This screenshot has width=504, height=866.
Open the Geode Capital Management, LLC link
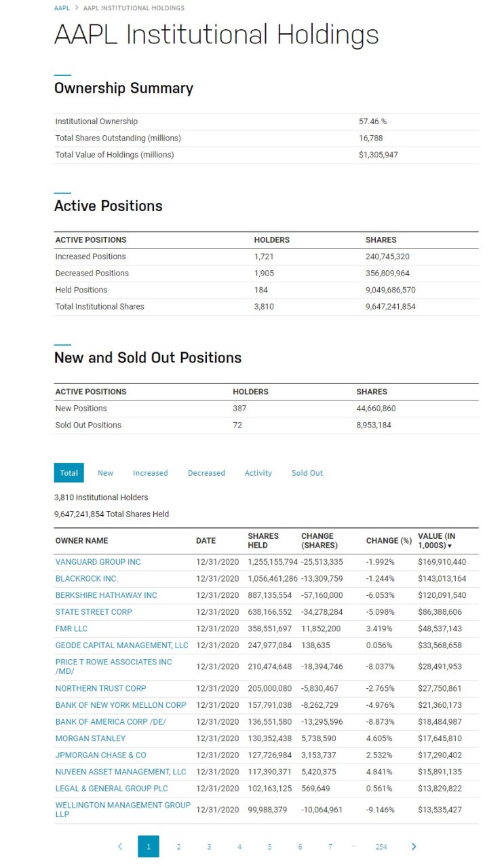pyautogui.click(x=122, y=645)
